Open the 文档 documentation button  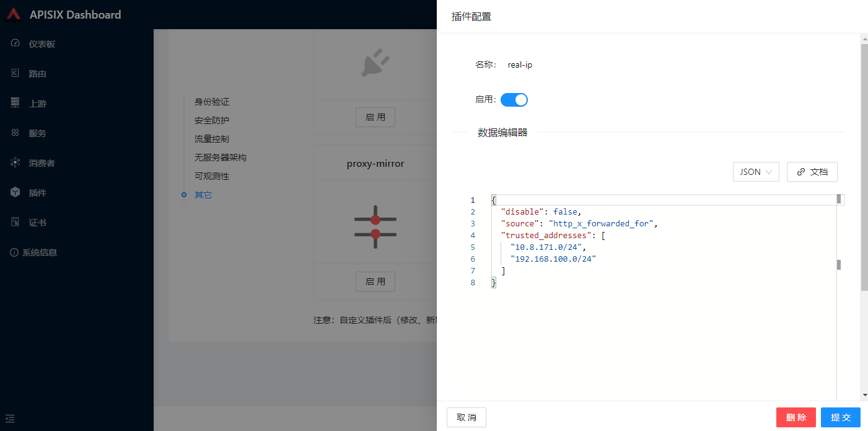(812, 172)
